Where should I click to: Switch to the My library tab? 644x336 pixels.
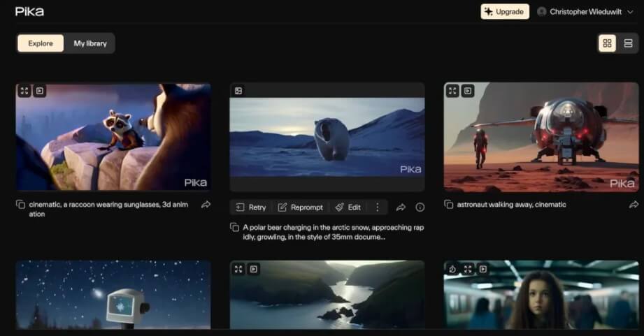[x=90, y=43]
